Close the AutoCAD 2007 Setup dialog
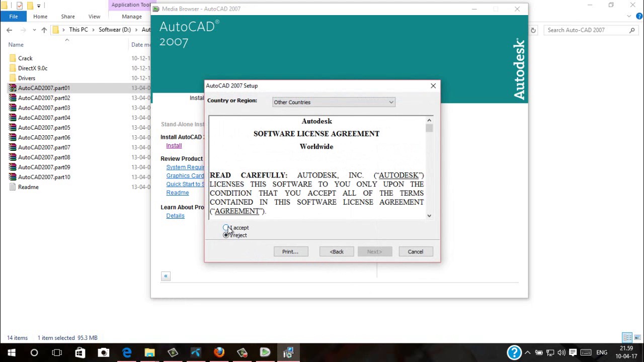This screenshot has width=644, height=362. pyautogui.click(x=433, y=86)
